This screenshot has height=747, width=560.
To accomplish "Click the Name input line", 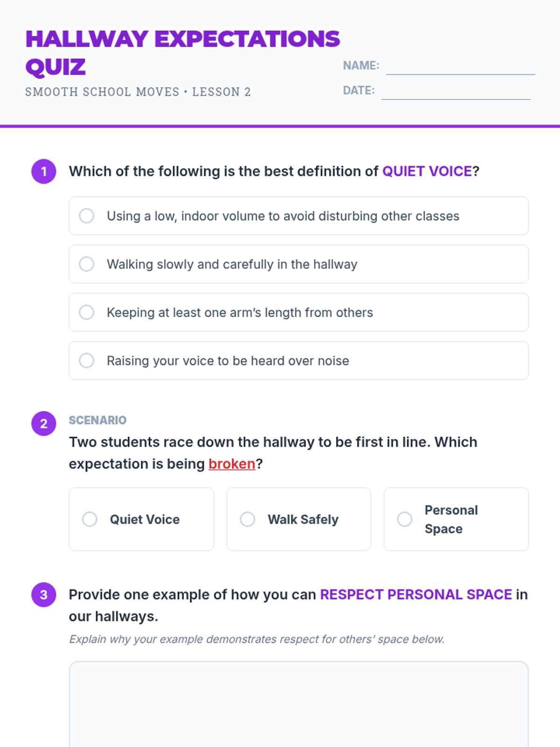I will (460, 67).
